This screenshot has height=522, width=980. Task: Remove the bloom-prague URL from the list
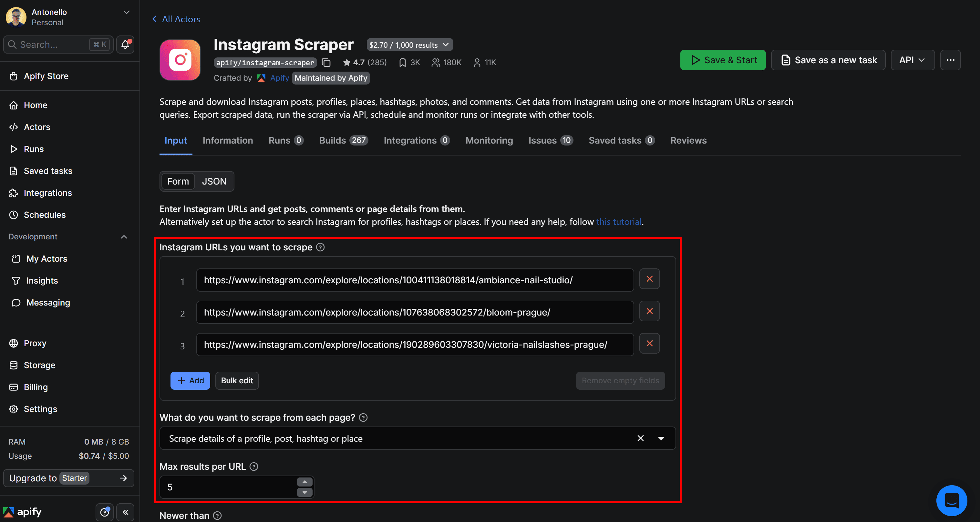pyautogui.click(x=649, y=311)
